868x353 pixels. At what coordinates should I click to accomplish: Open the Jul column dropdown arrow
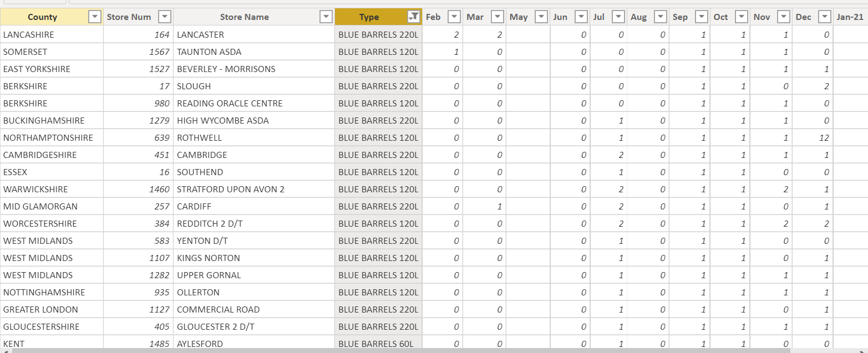pyautogui.click(x=619, y=17)
